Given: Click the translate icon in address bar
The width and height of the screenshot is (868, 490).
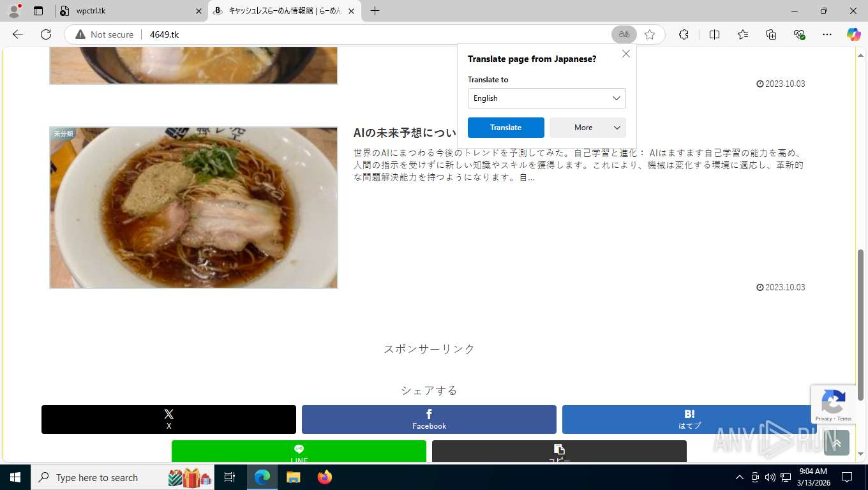Looking at the screenshot, I should point(624,34).
